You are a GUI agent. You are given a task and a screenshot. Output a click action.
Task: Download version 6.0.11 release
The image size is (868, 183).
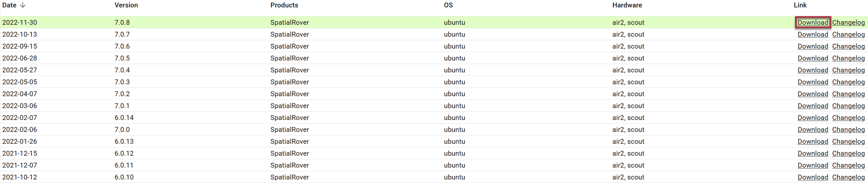pyautogui.click(x=813, y=165)
